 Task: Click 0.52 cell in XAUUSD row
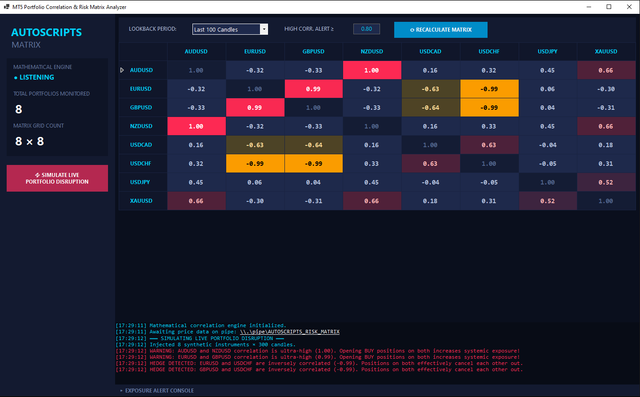(547, 201)
